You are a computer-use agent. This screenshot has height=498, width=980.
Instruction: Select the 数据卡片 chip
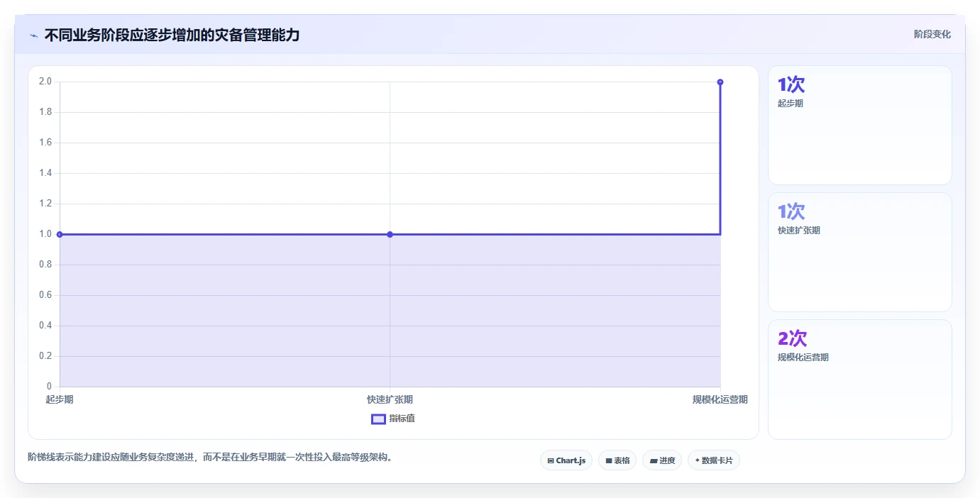pos(714,460)
